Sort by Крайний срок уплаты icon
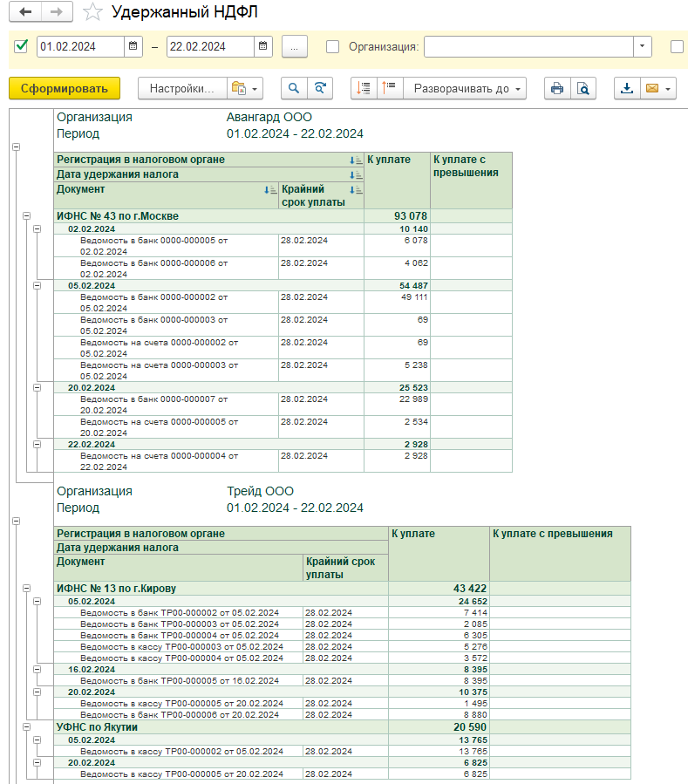Image resolution: width=688 pixels, height=784 pixels. (x=356, y=190)
